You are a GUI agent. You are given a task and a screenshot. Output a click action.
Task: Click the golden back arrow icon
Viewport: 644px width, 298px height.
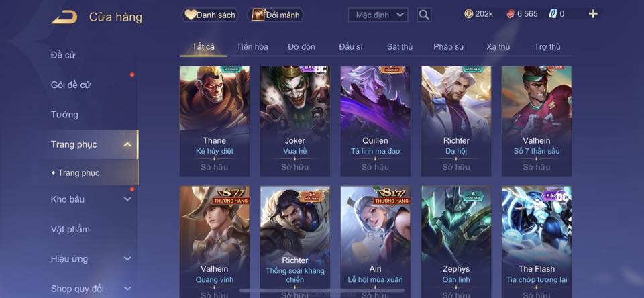(64, 17)
